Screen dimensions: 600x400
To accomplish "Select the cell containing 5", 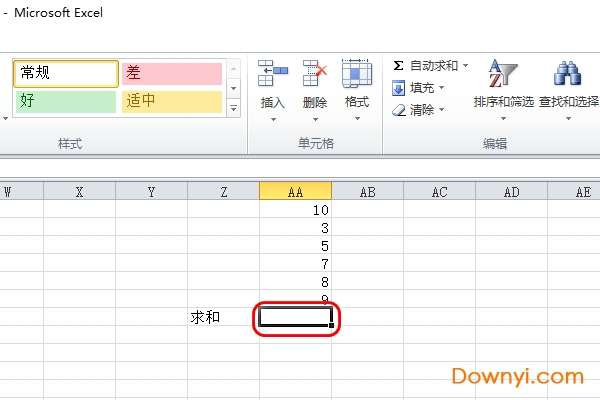I will (295, 245).
